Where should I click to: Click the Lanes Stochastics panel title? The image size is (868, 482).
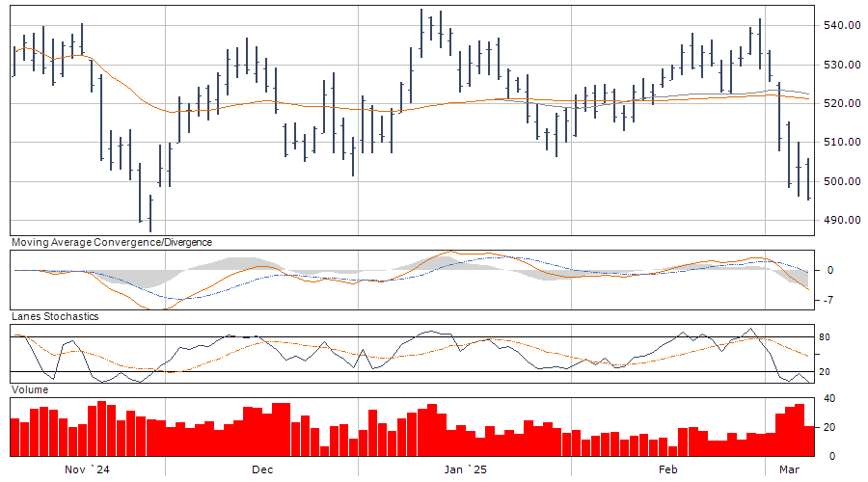[x=54, y=316]
